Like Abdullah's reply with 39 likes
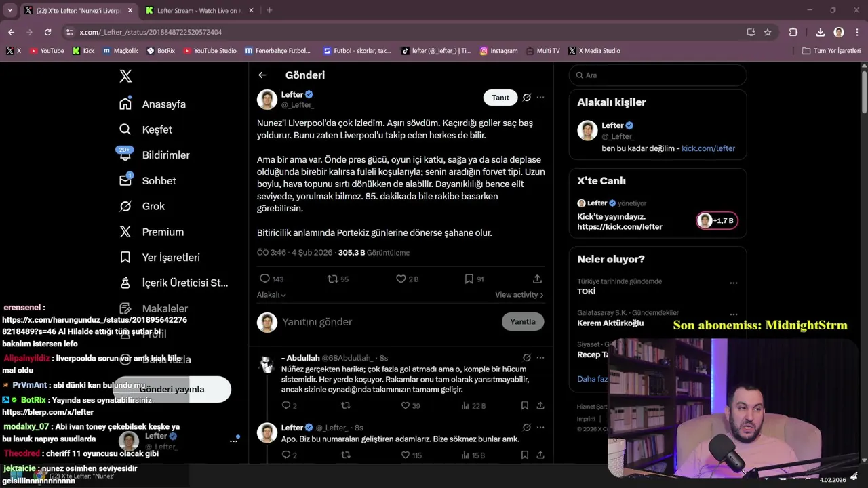868x488 pixels. coord(410,405)
